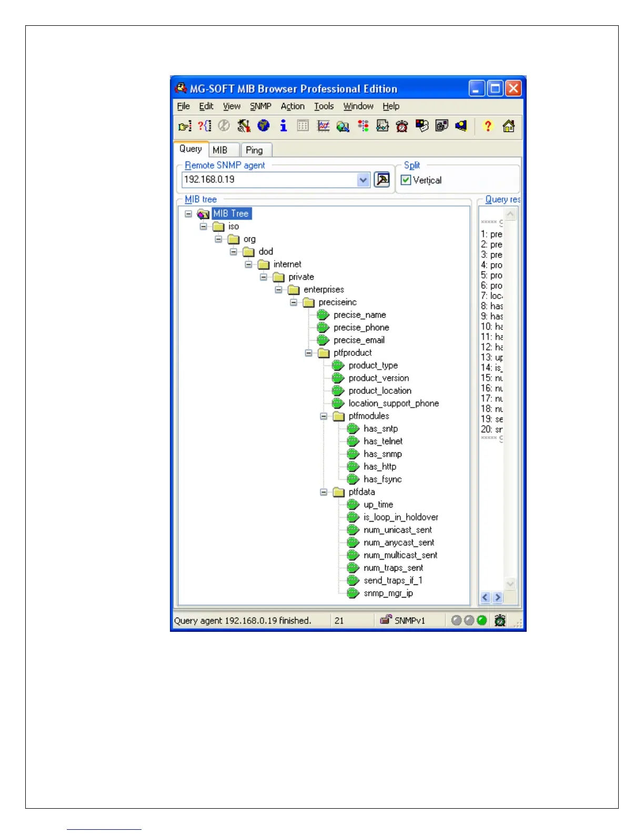Collapse the internet tree node
This screenshot has height=834, width=644.
[249, 264]
